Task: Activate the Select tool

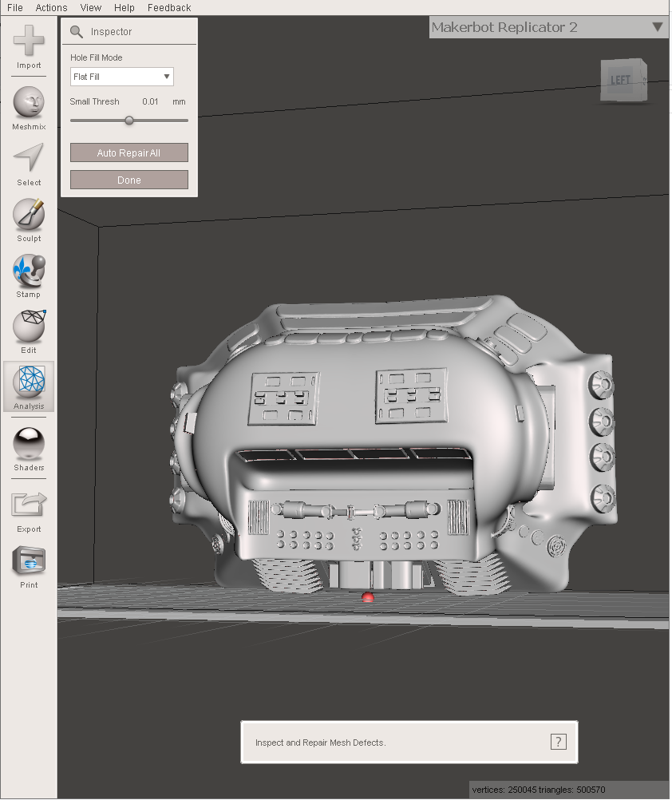Action: click(x=29, y=164)
